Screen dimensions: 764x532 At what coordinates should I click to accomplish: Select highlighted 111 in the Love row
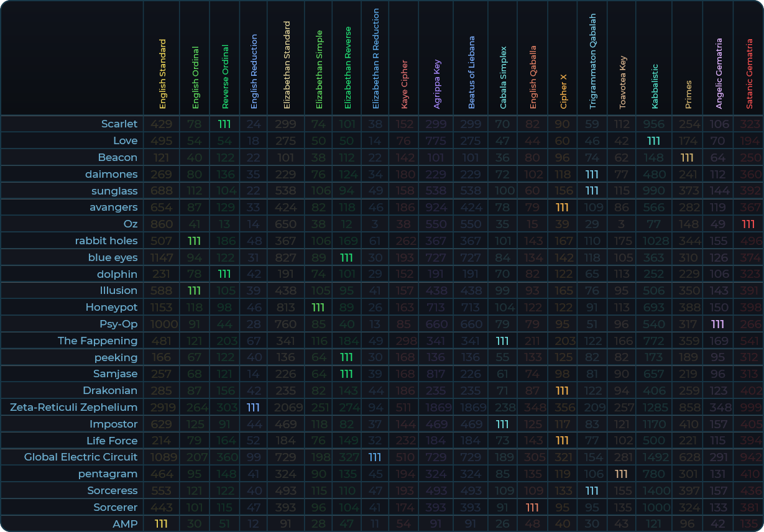653,140
